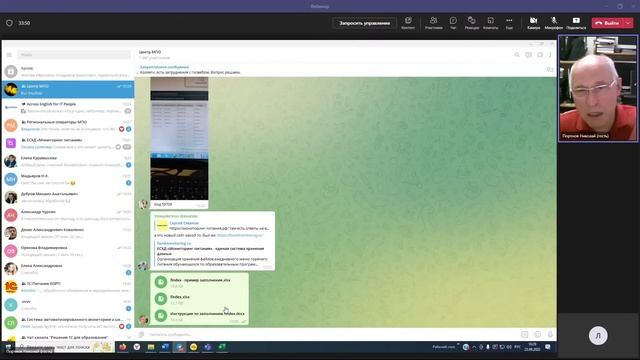This screenshot has width=640, height=360.
Task: Open Firefox from the taskbar
Action: click(122, 347)
